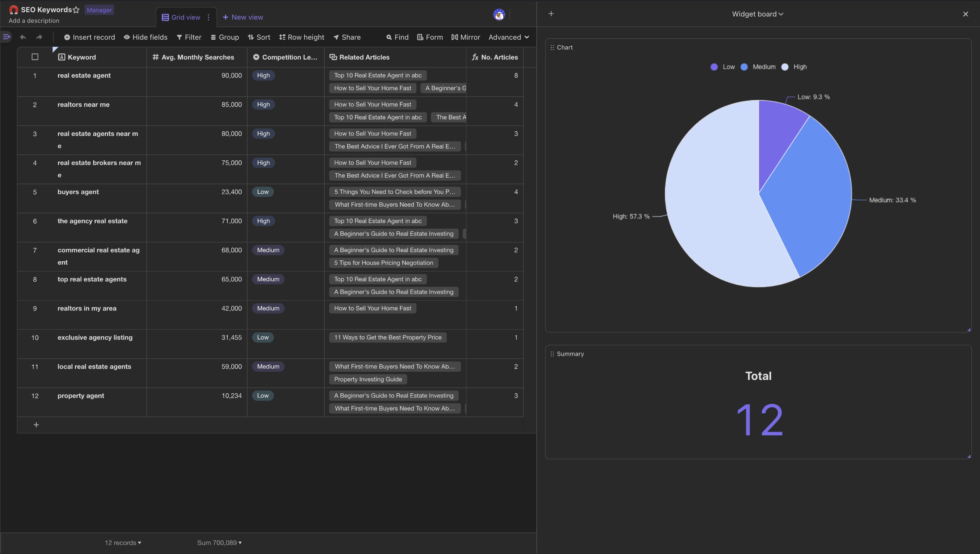
Task: Click the Summary widget drag handle
Action: 552,354
